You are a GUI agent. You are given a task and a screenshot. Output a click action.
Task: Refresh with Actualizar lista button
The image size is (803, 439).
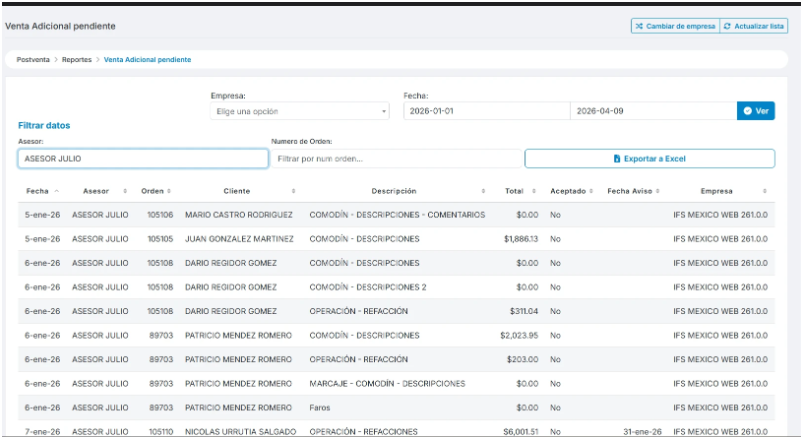(x=754, y=26)
